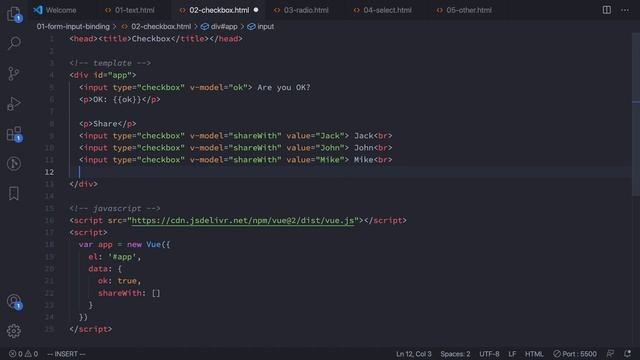Click the <!-- template --> comment
This screenshot has height=360, width=640.
click(110, 63)
